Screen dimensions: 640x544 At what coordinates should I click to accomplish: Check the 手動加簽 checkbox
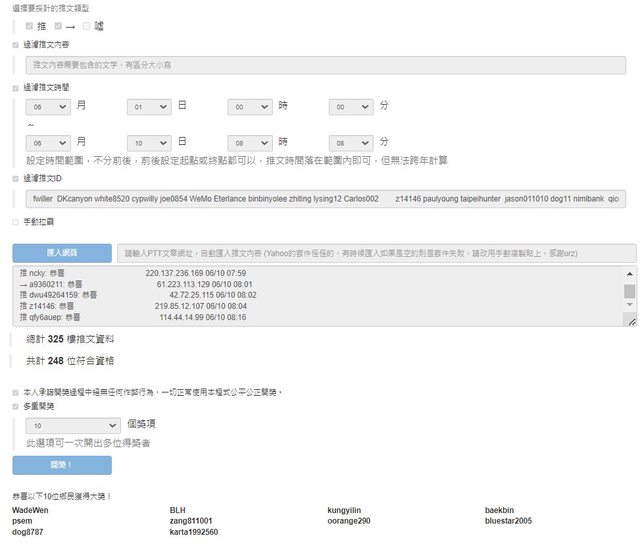(15, 220)
